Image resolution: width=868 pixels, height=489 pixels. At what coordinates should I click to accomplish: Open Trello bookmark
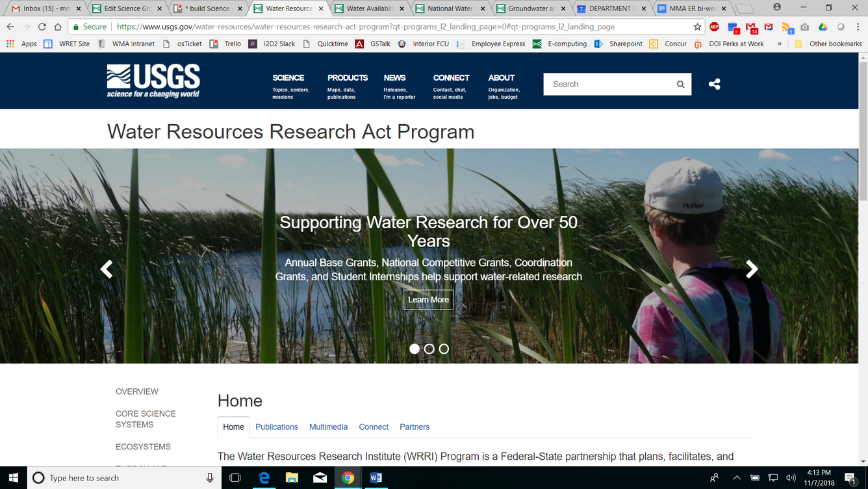pyautogui.click(x=225, y=44)
